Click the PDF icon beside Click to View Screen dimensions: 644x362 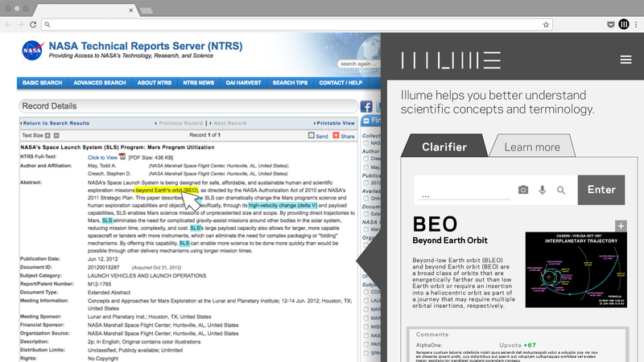pyautogui.click(x=122, y=156)
